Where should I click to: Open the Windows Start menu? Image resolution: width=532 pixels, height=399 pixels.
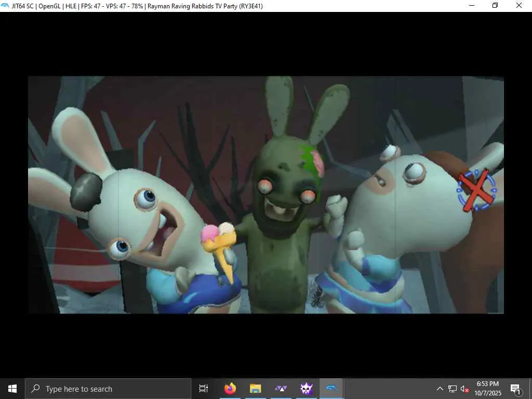click(12, 389)
